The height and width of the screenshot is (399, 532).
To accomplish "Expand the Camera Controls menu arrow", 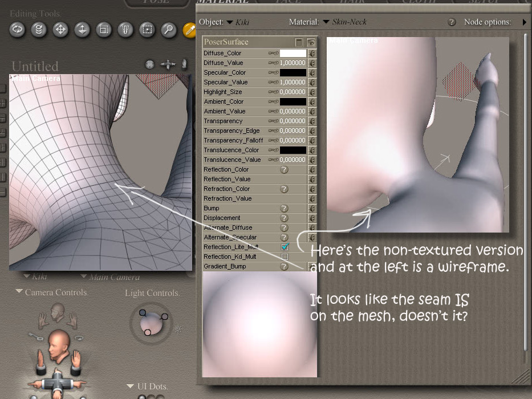I will pos(19,292).
